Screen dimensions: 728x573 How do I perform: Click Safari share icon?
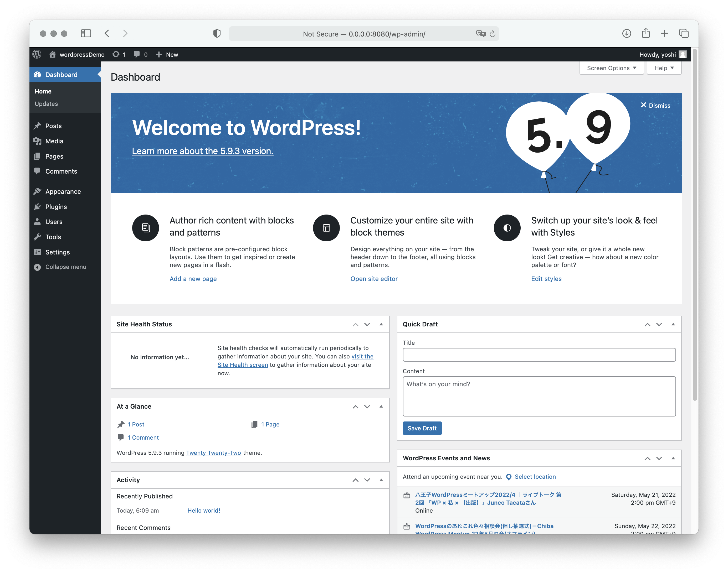click(x=645, y=33)
